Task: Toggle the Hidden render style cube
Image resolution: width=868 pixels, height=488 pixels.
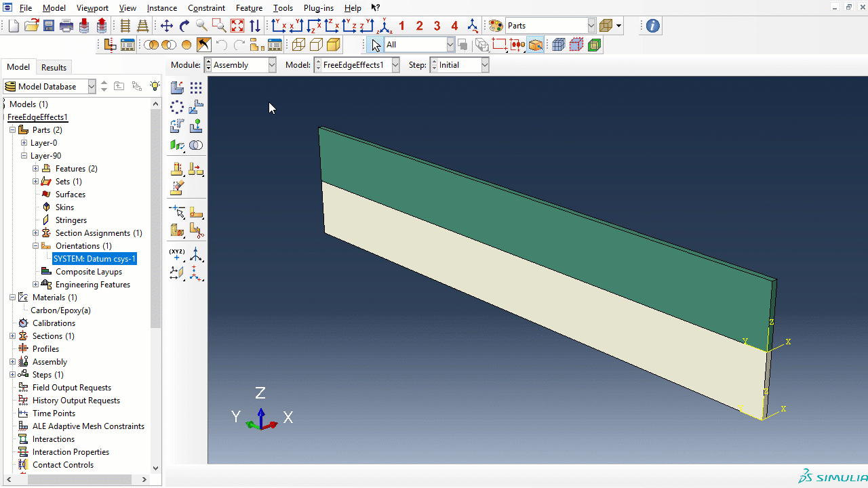Action: pyautogui.click(x=316, y=45)
